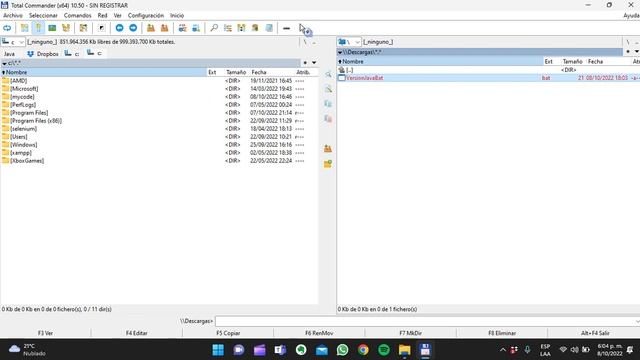Open the Configuración menu
Screen dimensions: 640x360
[146, 16]
